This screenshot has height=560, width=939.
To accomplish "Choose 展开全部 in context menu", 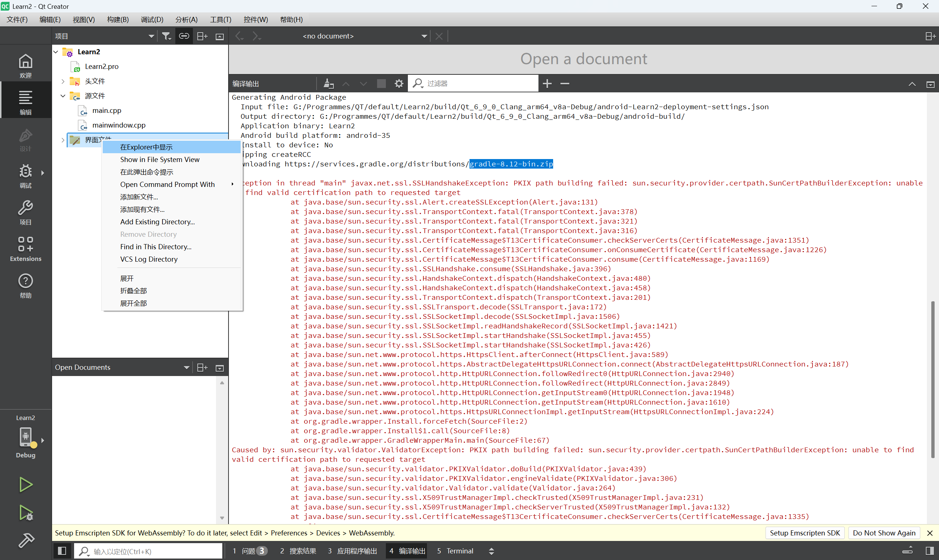I will [172, 303].
